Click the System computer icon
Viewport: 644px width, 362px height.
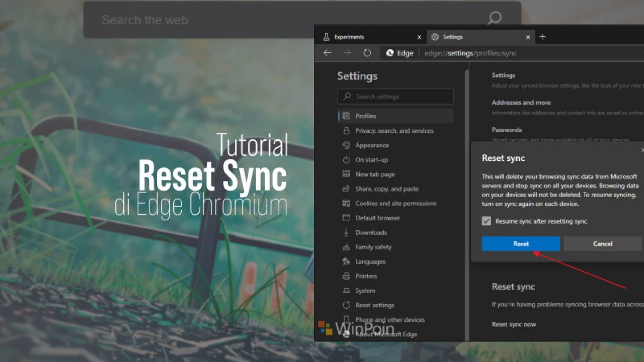pos(346,291)
